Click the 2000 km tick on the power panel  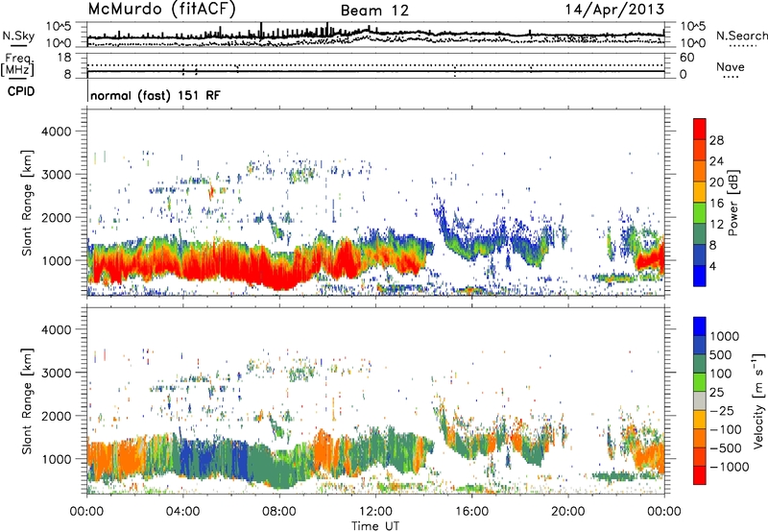57,217
